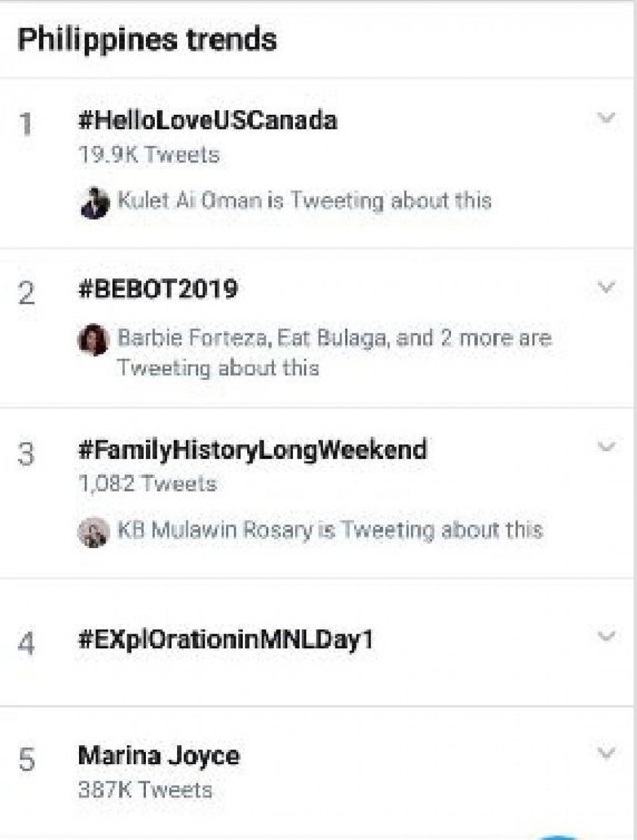637x840 pixels.
Task: Open the #BEBOT2019 trending hashtag
Action: click(x=158, y=289)
